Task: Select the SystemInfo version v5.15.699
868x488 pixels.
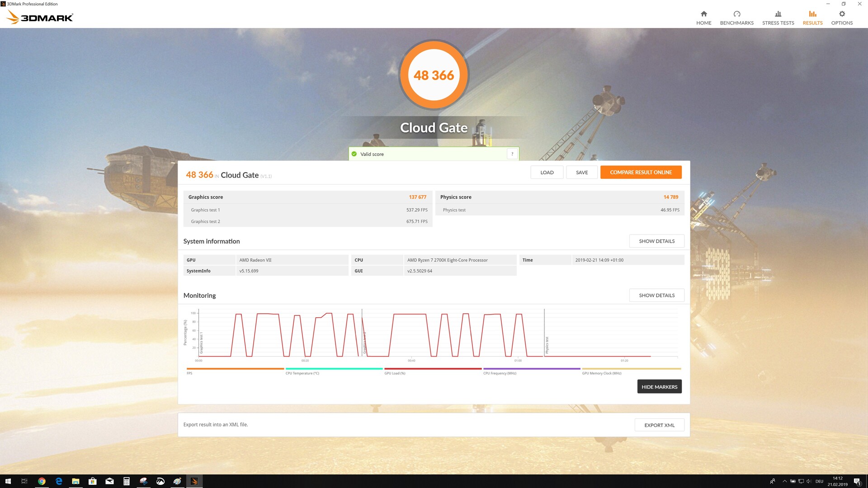Action: click(292, 271)
